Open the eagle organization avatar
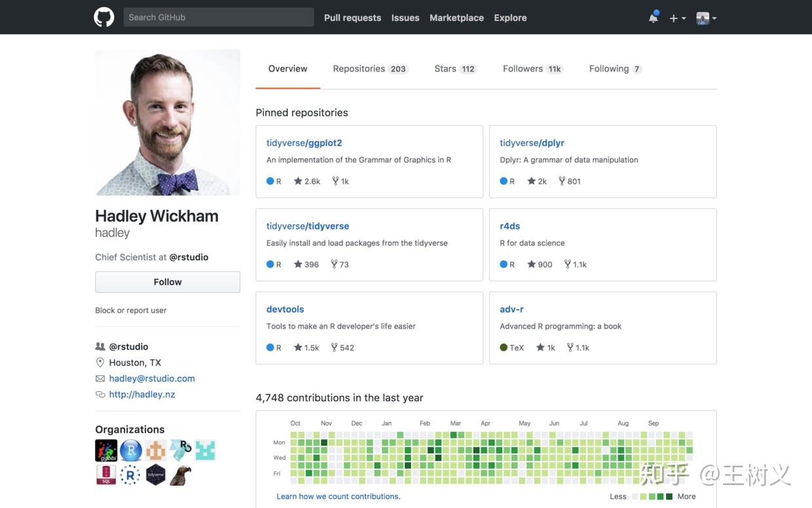Image resolution: width=812 pixels, height=508 pixels. (x=180, y=475)
